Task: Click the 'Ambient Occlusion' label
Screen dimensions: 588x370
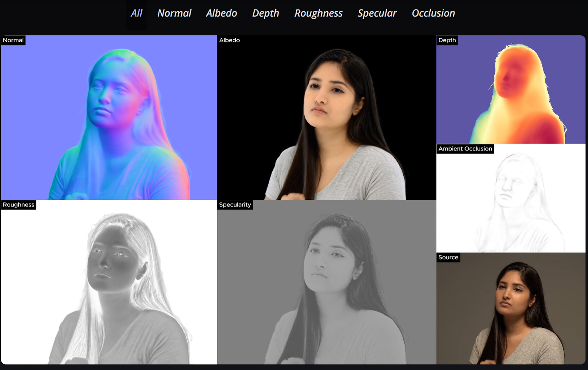Action: coord(465,149)
